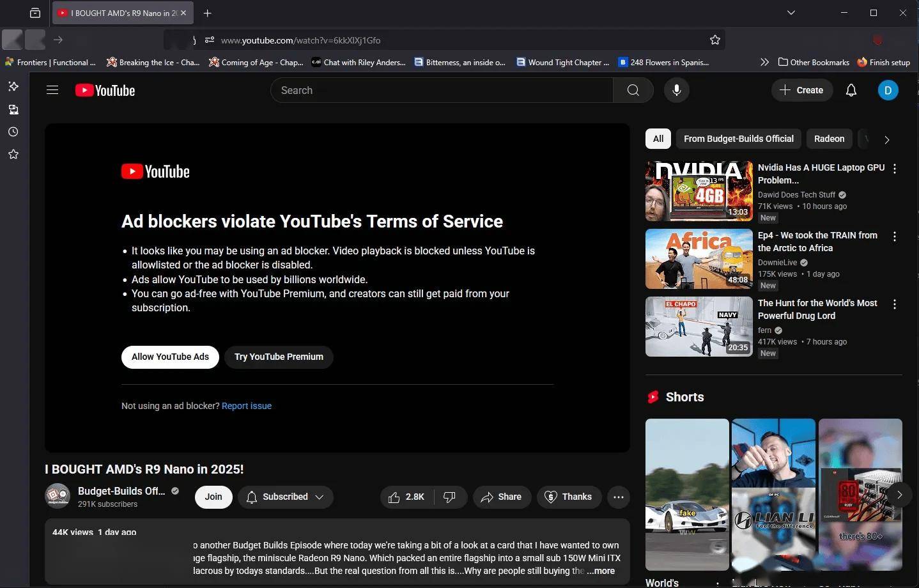This screenshot has height=588, width=919.
Task: Show more bookmarks with double chevron
Action: pos(764,62)
